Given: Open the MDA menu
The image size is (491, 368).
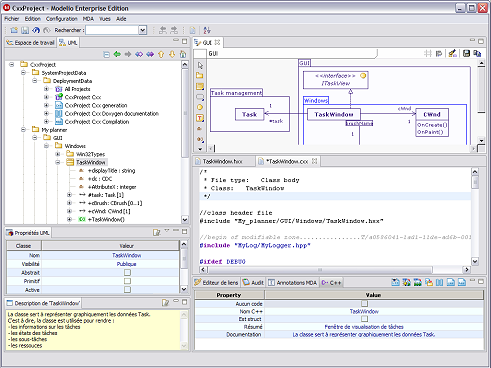Looking at the screenshot, I should [x=88, y=19].
